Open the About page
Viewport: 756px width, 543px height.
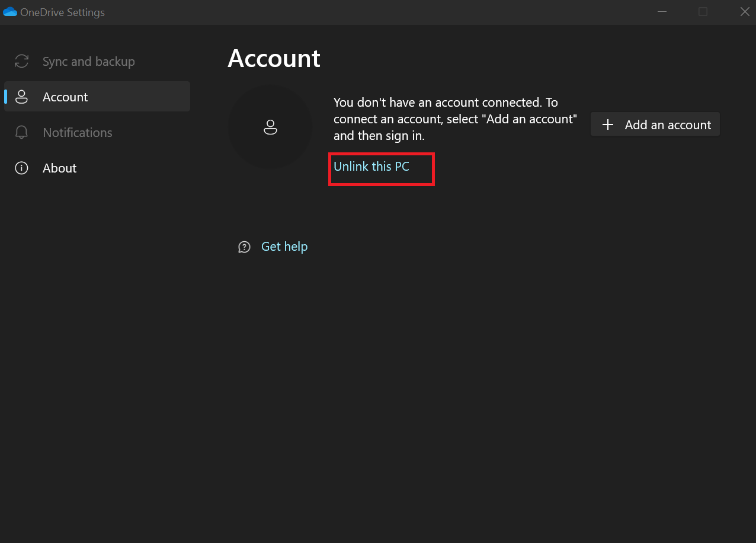(97, 168)
